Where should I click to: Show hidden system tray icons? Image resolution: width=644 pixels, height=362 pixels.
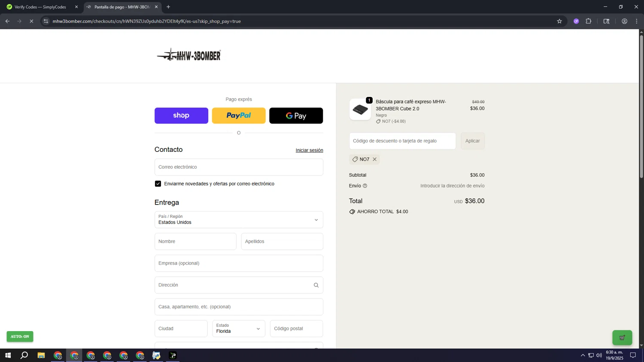(583, 355)
